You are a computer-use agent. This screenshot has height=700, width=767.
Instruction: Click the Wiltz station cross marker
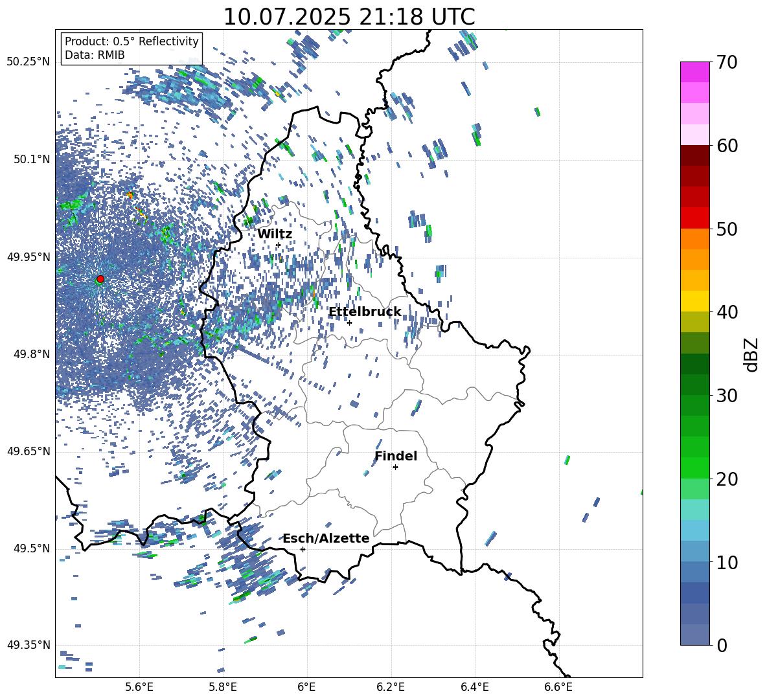coord(279,245)
